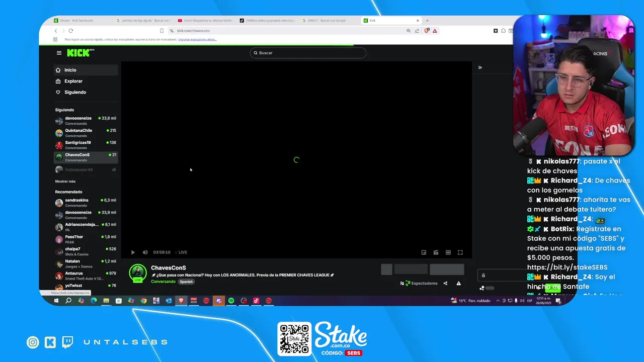Viewport: 644px width, 362px height.
Task: Open Windows taskbar search
Action: (x=68, y=301)
